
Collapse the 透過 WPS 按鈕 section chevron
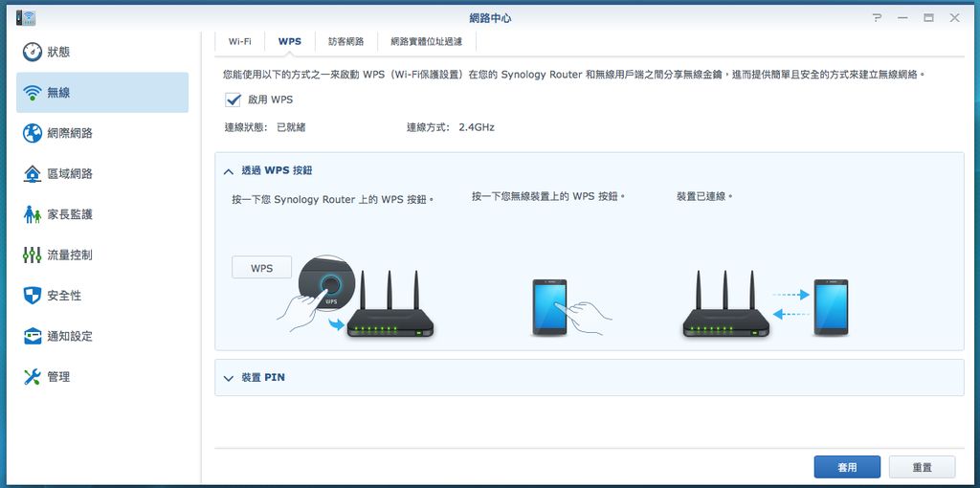pos(229,171)
